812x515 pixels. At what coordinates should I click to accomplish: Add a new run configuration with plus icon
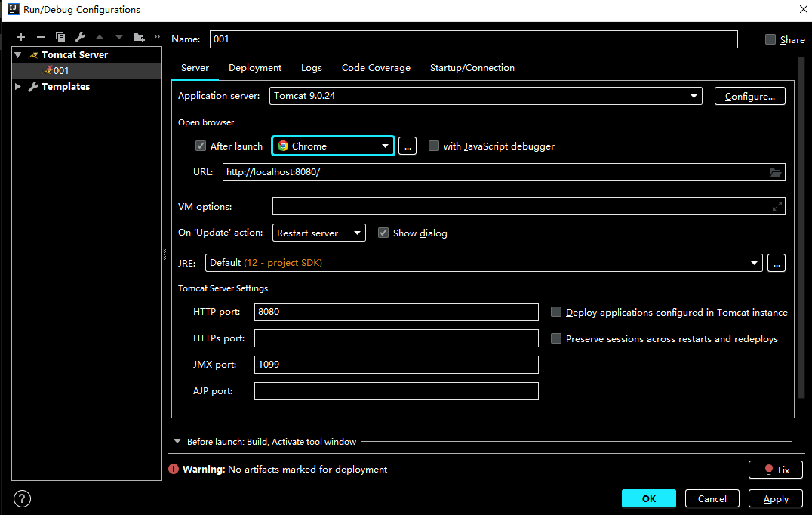coord(20,37)
